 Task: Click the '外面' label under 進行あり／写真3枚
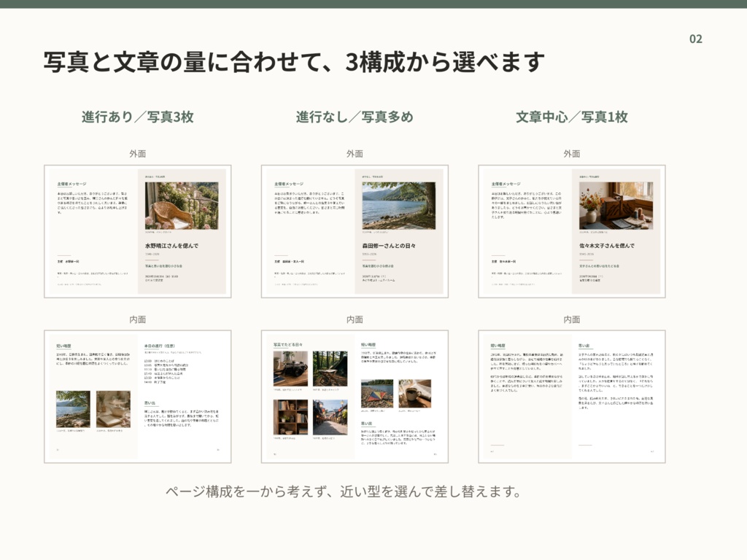(137, 154)
